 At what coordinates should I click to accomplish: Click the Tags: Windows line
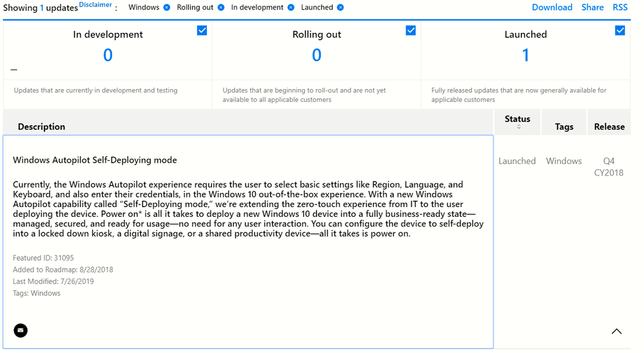(x=37, y=293)
